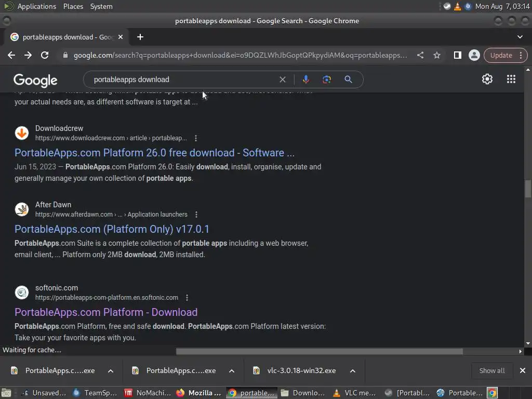
Task: Click the Update button in Chrome
Action: click(x=501, y=55)
